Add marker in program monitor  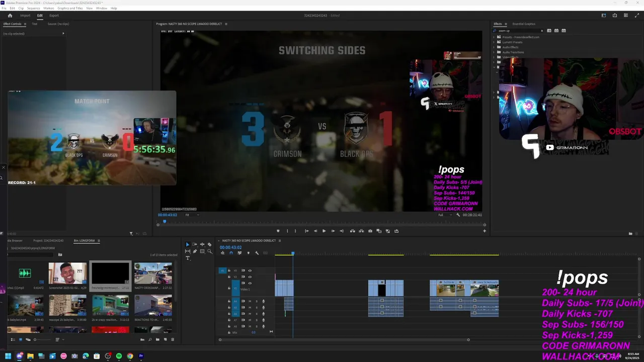click(x=278, y=231)
